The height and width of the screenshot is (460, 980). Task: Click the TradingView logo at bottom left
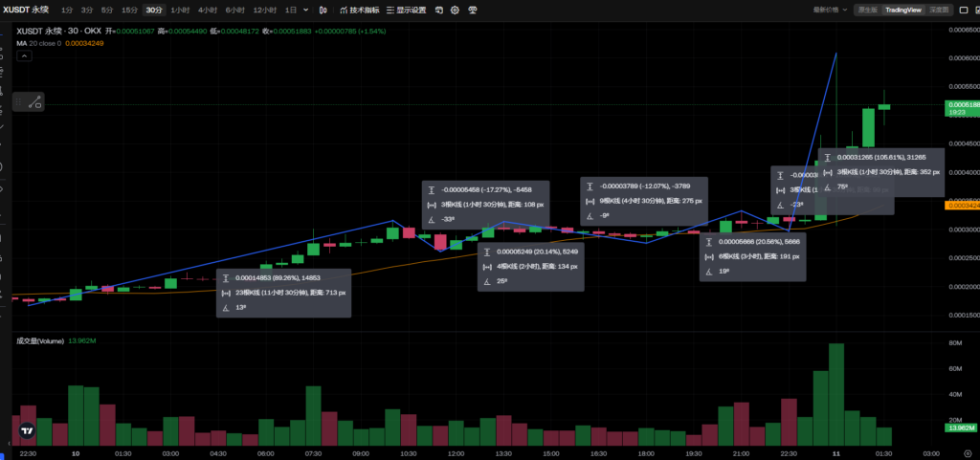coord(27,430)
